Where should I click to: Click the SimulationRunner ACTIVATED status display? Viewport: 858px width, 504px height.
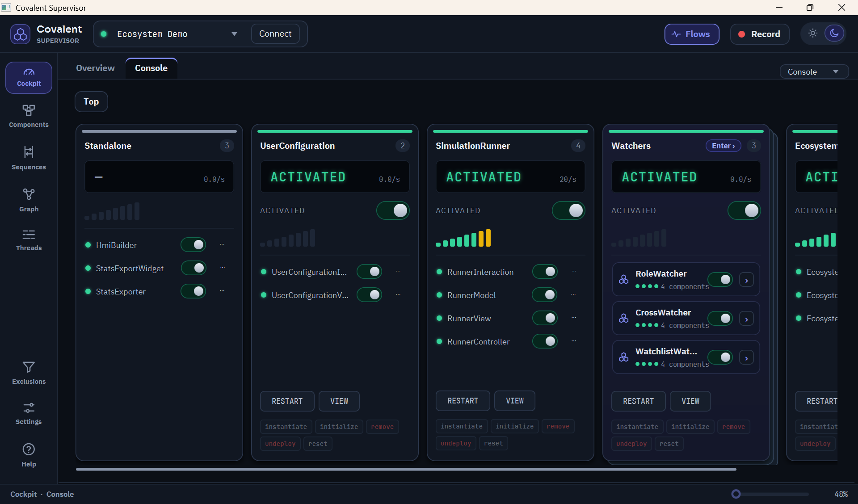pyautogui.click(x=510, y=177)
